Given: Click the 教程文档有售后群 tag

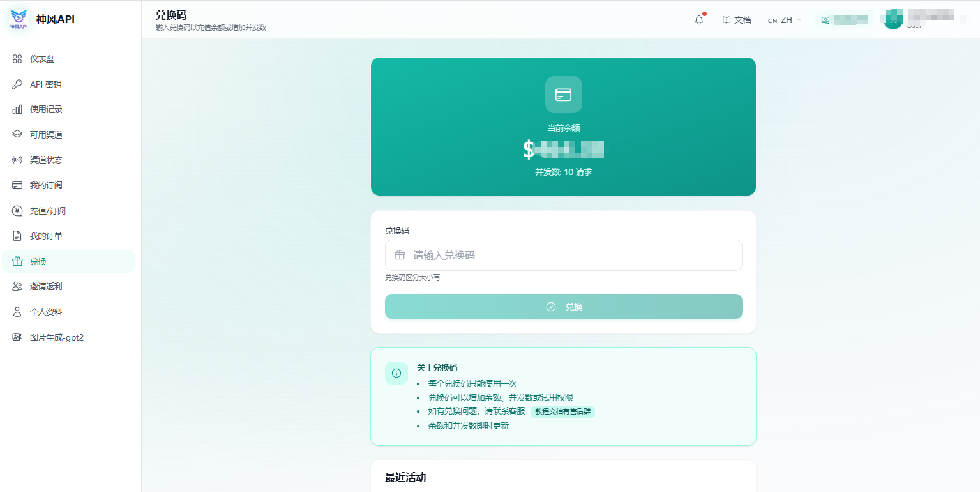Looking at the screenshot, I should [x=562, y=411].
